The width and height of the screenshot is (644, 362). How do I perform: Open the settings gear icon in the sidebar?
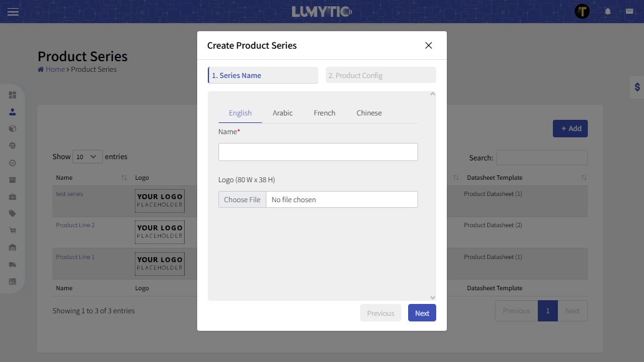(12, 145)
